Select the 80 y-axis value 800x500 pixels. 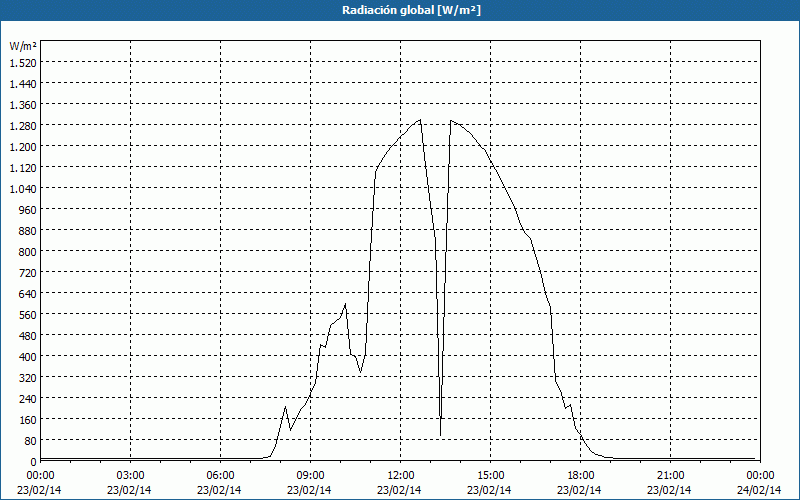[x=30, y=440]
